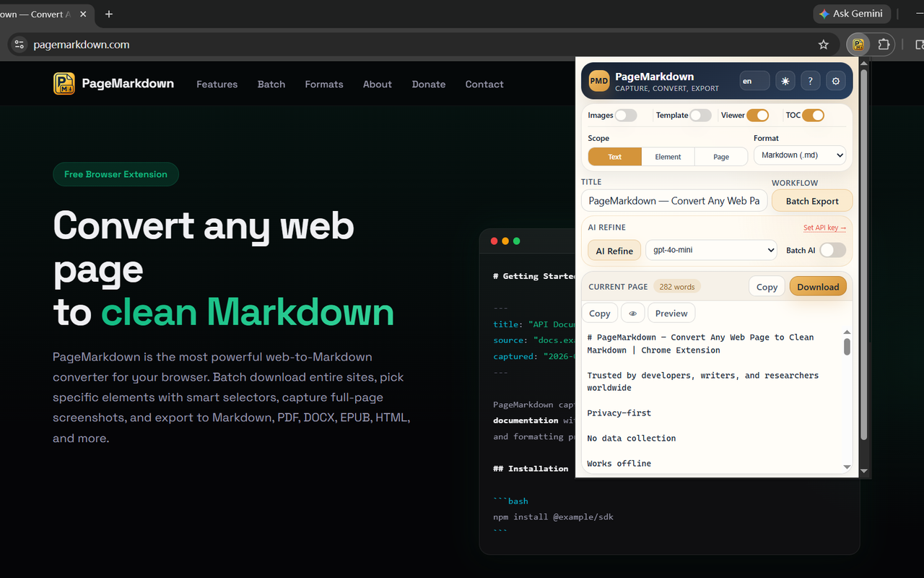Turn off the TOC toggle
Screen dimensions: 924x578
click(813, 115)
